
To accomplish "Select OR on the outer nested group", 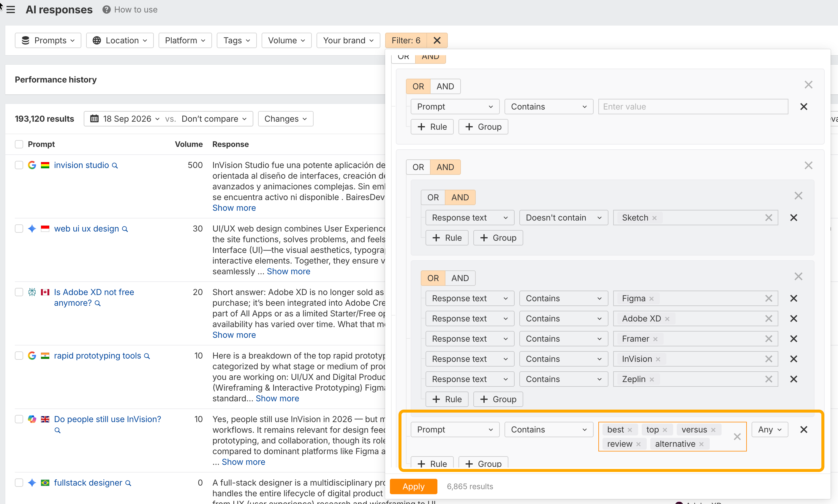I will (x=418, y=167).
